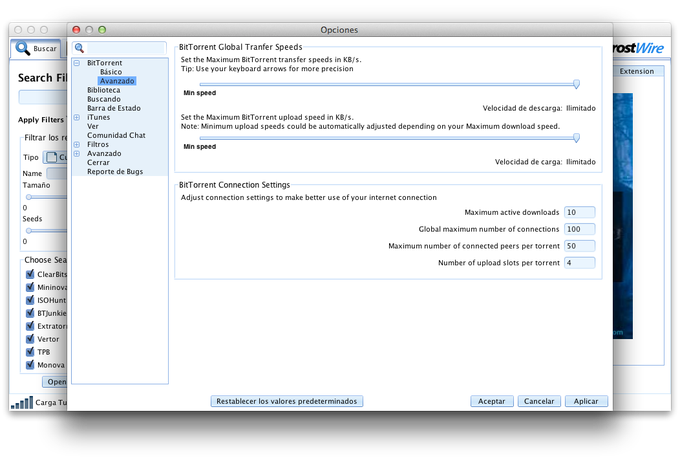Click the Extension column header

pyautogui.click(x=637, y=71)
